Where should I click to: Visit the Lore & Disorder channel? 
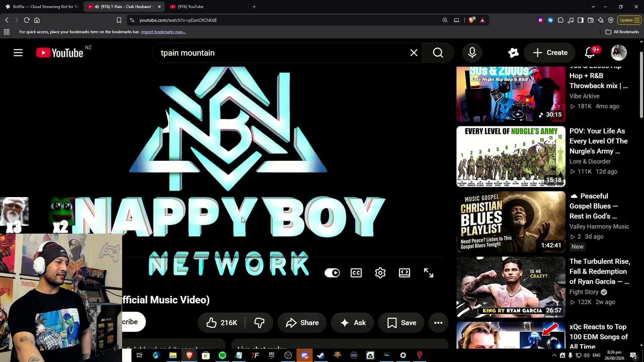[590, 161]
